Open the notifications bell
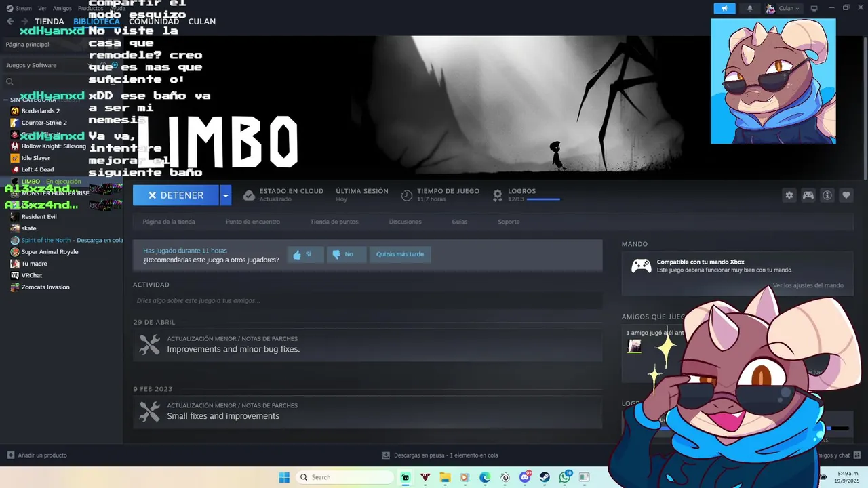Screen dimensions: 868x488 tap(749, 8)
